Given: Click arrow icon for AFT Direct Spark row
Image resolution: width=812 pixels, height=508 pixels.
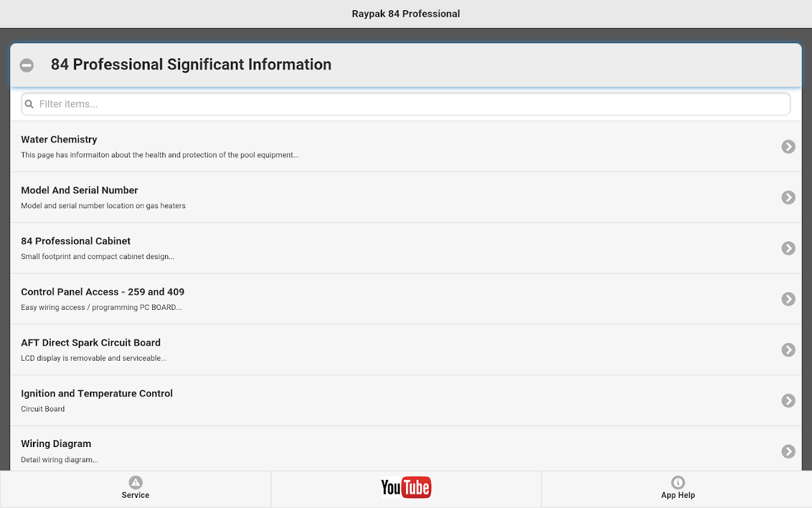Looking at the screenshot, I should pyautogui.click(x=789, y=350).
